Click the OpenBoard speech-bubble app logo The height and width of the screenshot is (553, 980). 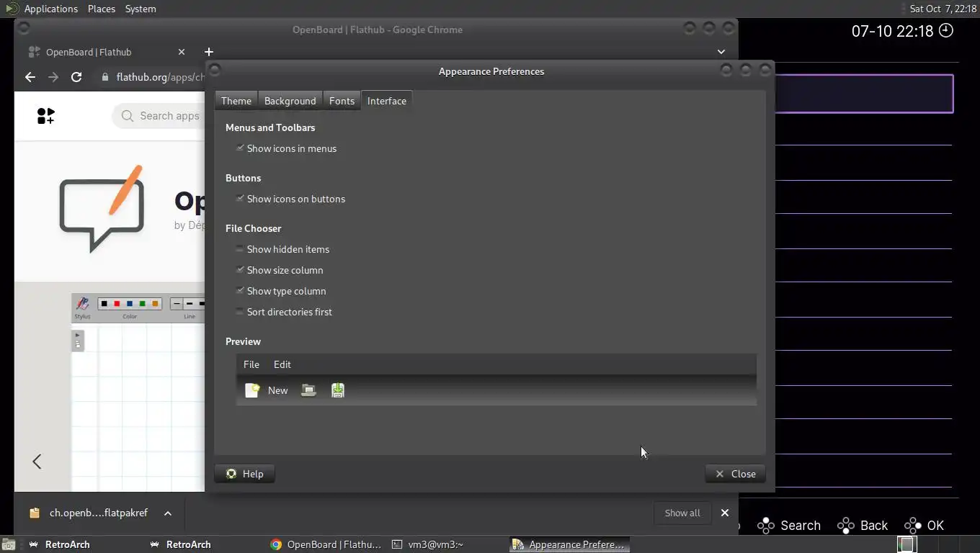click(102, 208)
